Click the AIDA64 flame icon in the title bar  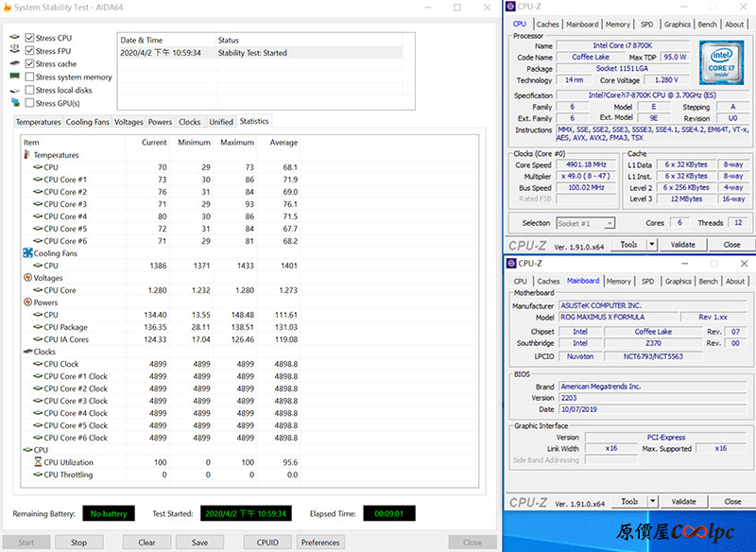(x=7, y=8)
